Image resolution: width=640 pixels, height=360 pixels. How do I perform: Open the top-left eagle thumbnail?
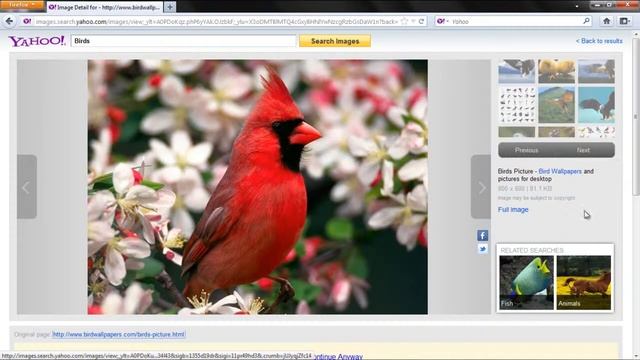516,71
